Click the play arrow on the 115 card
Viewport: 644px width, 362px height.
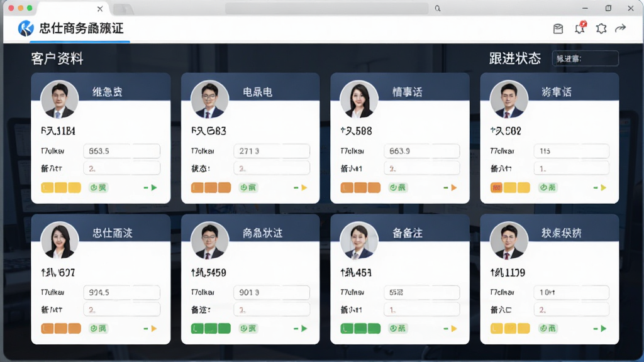tap(603, 187)
